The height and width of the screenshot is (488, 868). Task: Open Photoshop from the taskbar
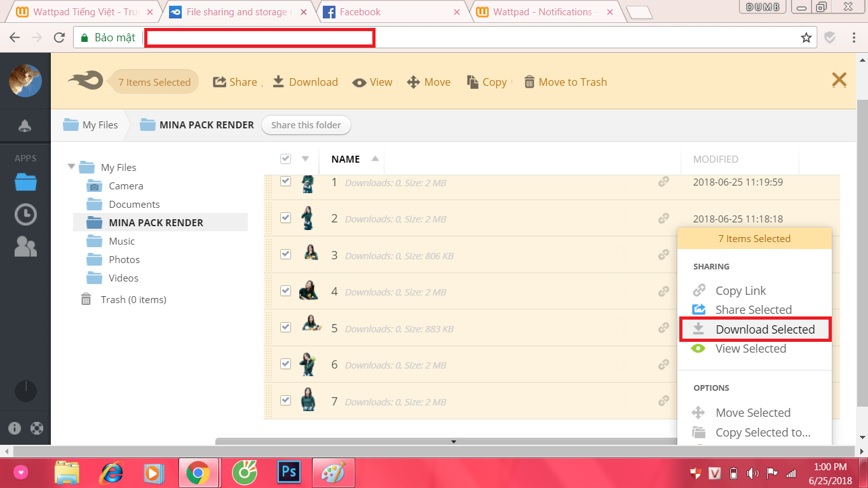click(289, 473)
